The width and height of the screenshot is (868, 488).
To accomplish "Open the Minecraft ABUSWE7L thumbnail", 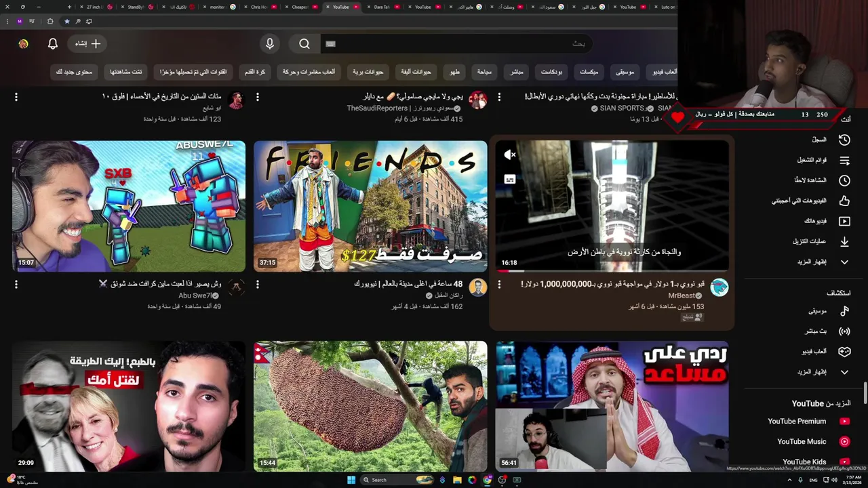I will [x=129, y=206].
